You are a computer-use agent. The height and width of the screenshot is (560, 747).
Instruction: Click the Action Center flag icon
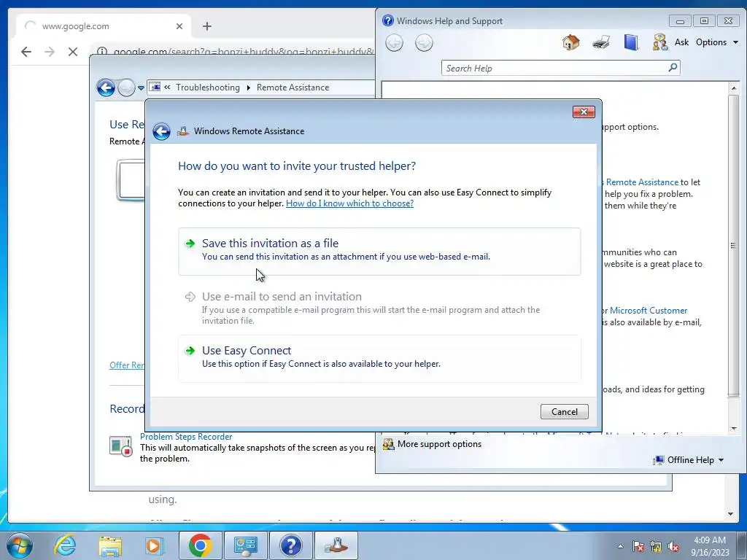point(638,546)
